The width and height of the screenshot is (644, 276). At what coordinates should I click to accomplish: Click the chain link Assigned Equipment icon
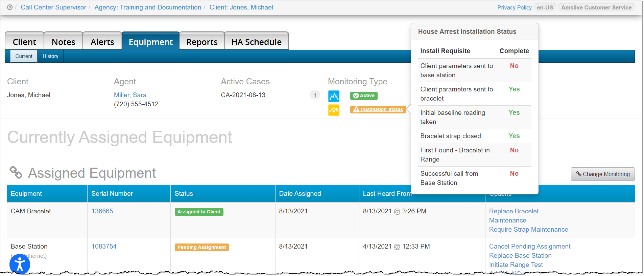pyautogui.click(x=16, y=172)
